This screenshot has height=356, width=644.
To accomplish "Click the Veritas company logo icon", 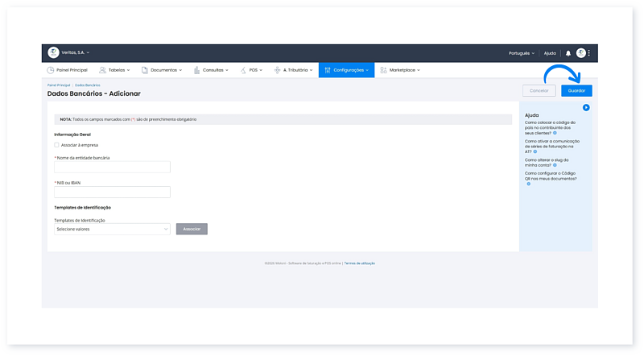I will tap(54, 52).
